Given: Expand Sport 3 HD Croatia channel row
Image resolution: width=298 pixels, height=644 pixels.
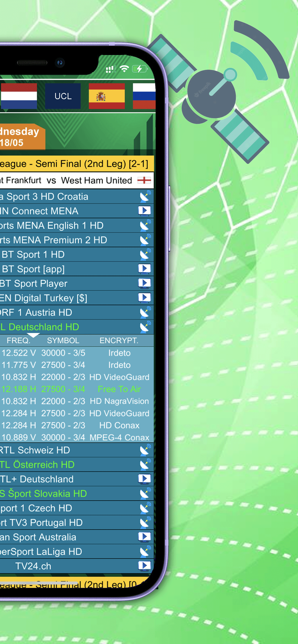Looking at the screenshot, I should point(77,196).
